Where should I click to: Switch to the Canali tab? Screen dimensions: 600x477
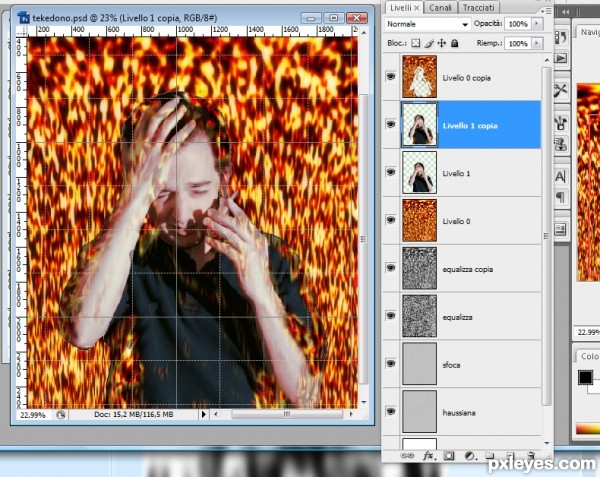point(440,8)
